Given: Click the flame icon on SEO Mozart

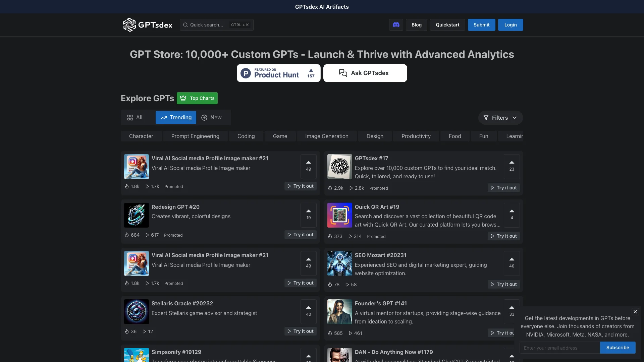Looking at the screenshot, I should (x=330, y=285).
